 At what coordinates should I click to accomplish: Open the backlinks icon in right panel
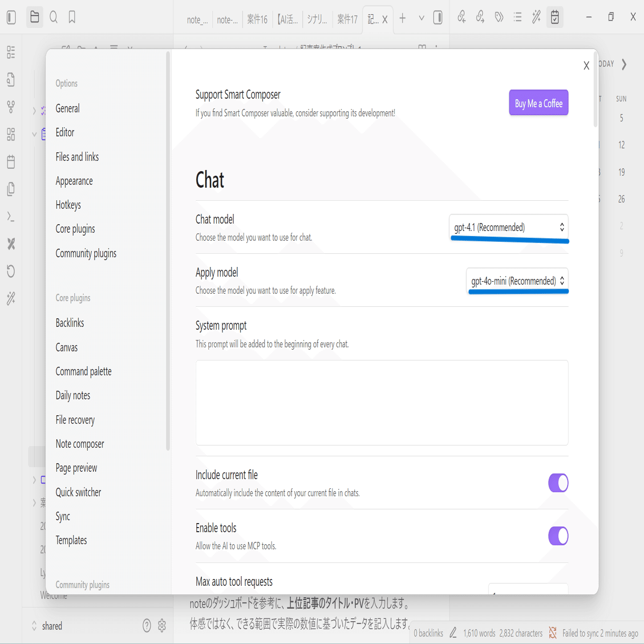(x=461, y=17)
